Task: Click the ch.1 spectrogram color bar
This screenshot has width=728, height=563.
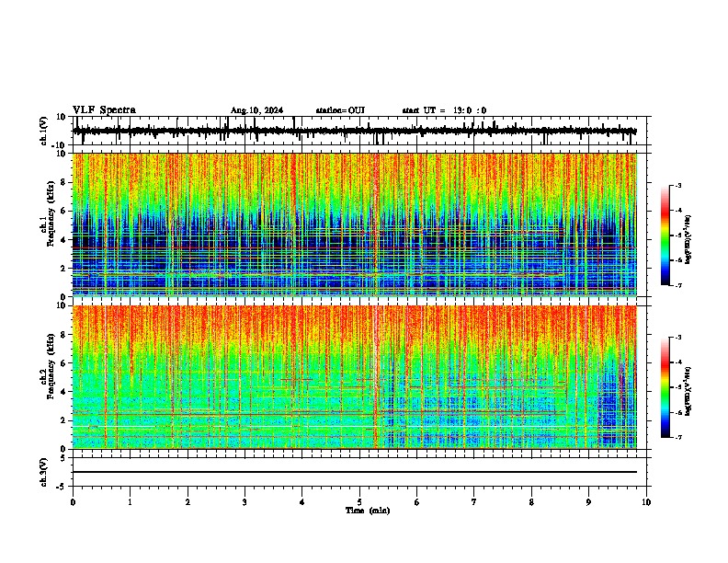Action: tap(665, 236)
